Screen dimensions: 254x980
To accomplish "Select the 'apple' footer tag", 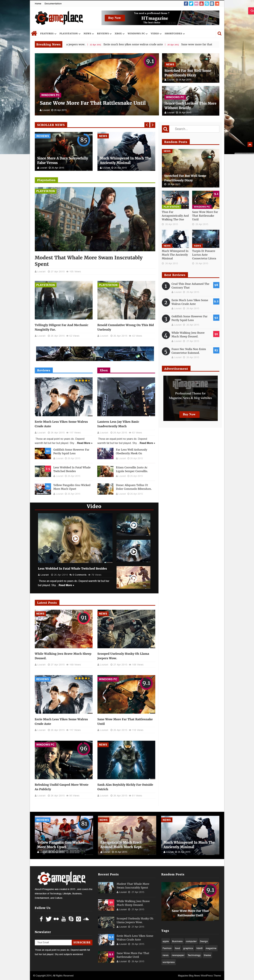I will point(165,941).
